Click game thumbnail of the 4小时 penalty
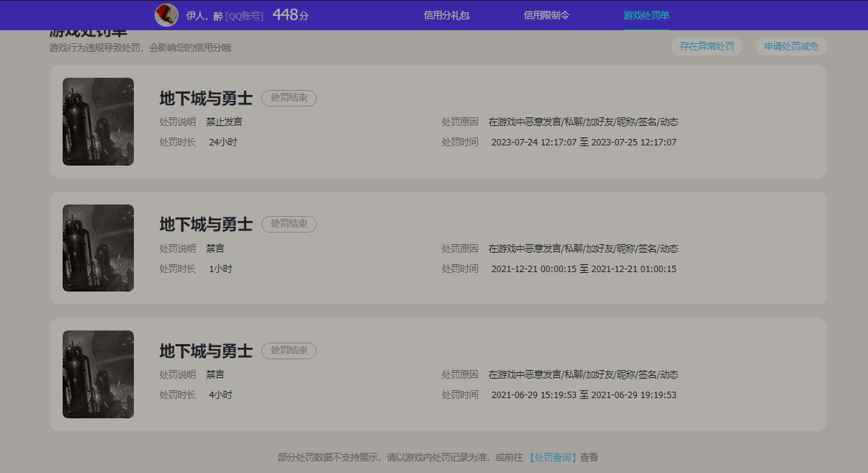The image size is (868, 473). 98,374
